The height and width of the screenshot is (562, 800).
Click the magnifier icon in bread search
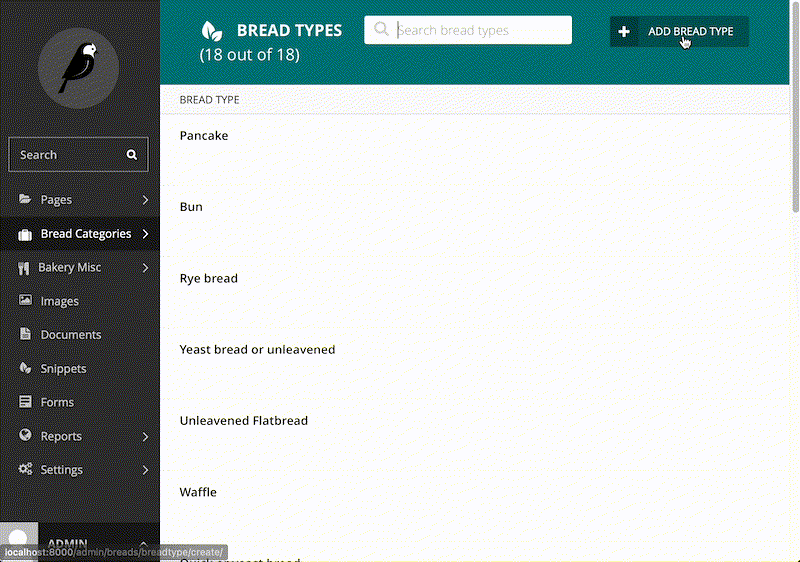[x=381, y=29]
